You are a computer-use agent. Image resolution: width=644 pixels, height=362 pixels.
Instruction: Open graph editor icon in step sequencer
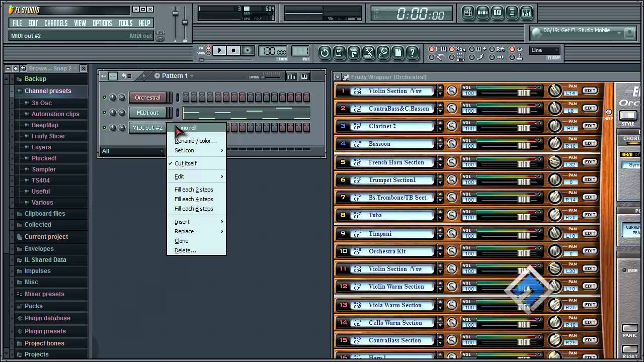[291, 76]
